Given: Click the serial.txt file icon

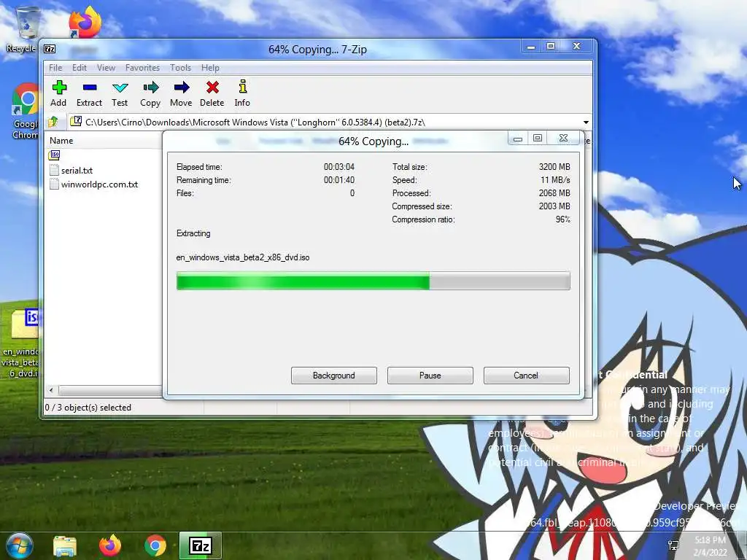Looking at the screenshot, I should [54, 170].
